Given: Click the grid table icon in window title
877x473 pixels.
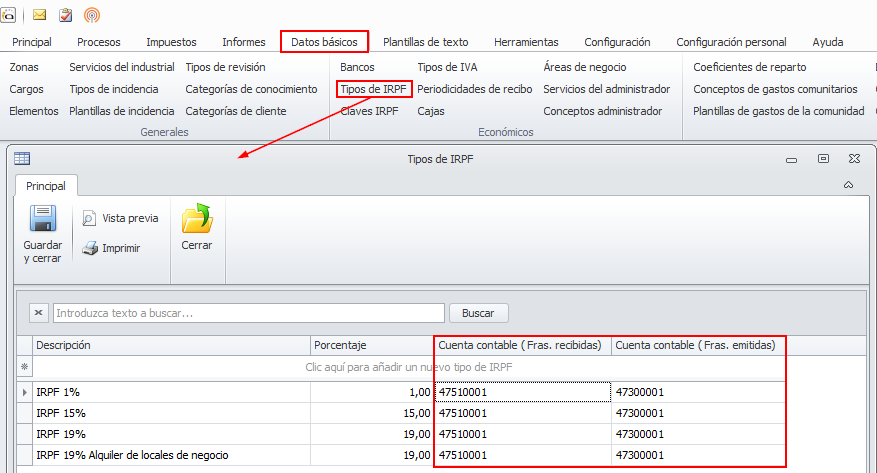Looking at the screenshot, I should pos(22,159).
